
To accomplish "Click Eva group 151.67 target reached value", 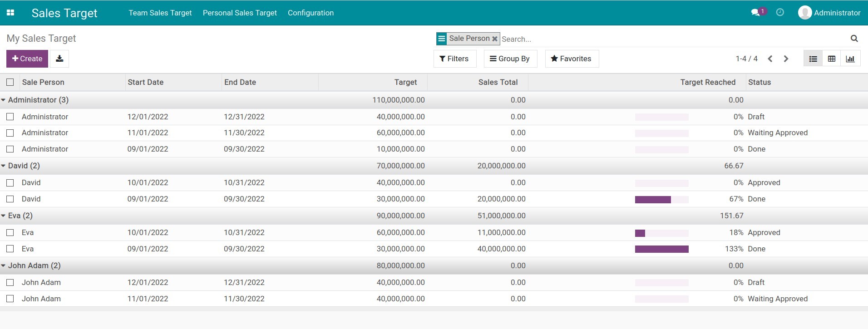I will coord(731,216).
